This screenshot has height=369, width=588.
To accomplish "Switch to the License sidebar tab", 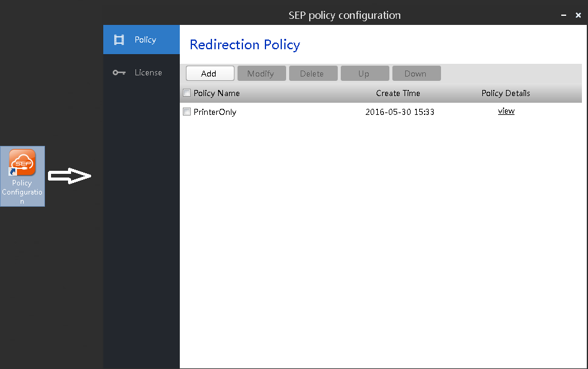I will 142,72.
